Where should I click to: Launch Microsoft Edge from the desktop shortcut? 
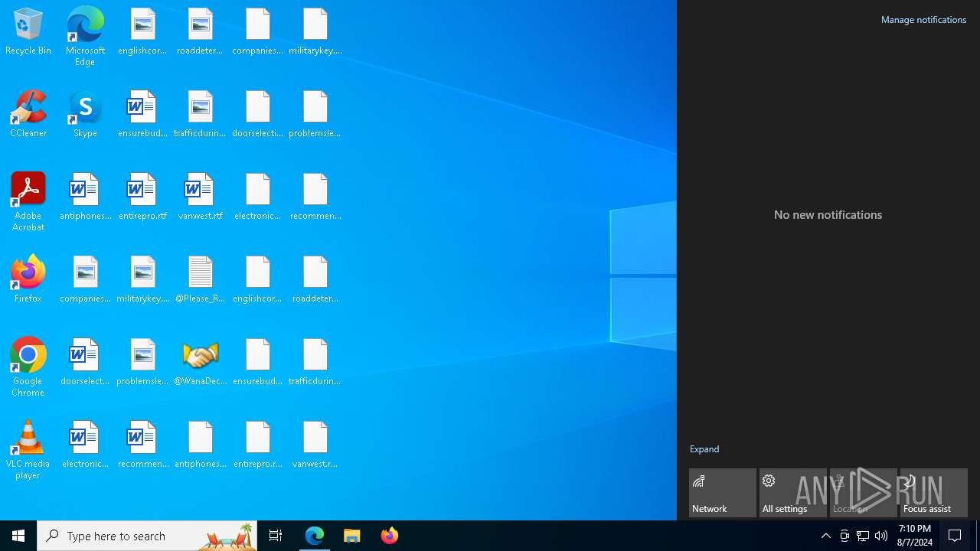tap(85, 37)
